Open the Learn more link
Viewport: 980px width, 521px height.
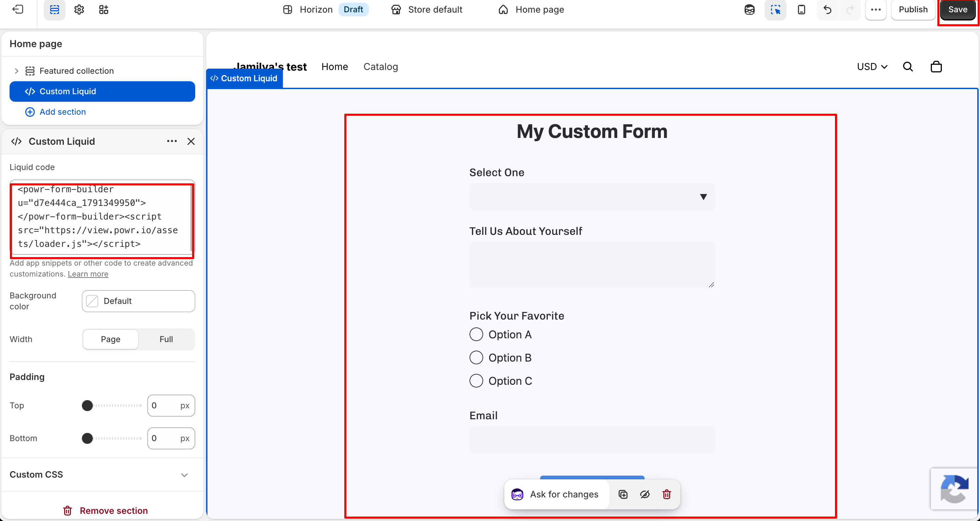88,274
